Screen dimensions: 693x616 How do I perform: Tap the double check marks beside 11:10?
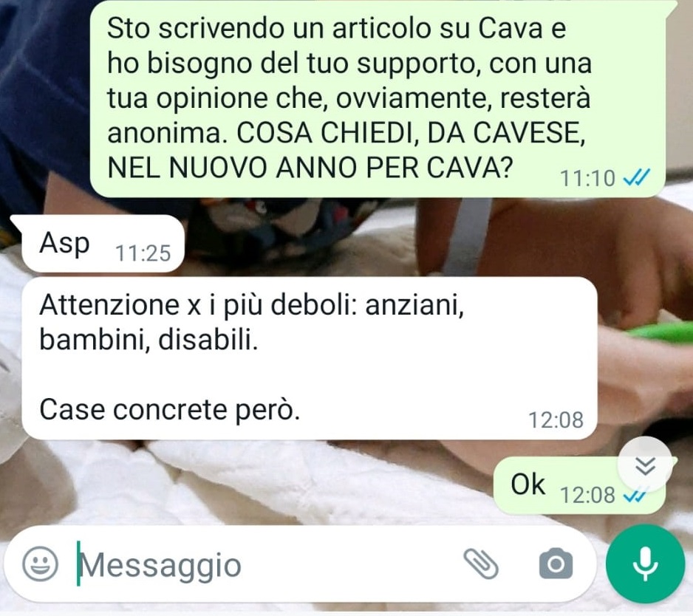[636, 178]
